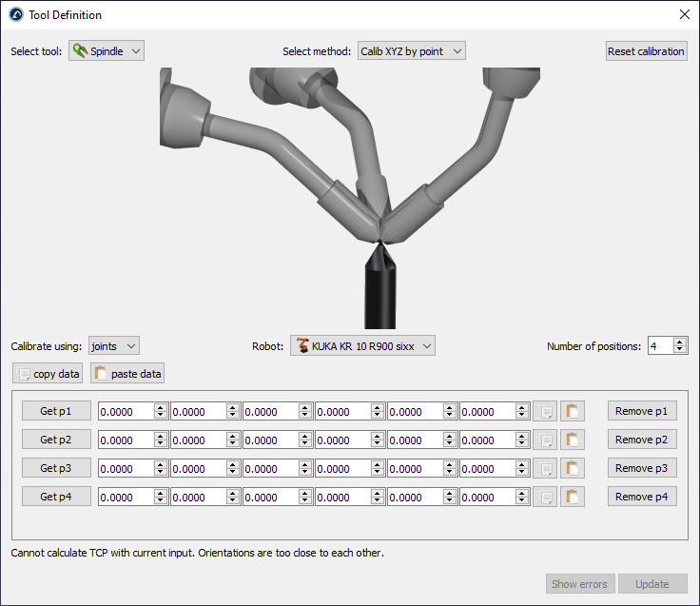700x606 pixels.
Task: Open the Select tool Spindle dropdown
Action: click(x=107, y=51)
